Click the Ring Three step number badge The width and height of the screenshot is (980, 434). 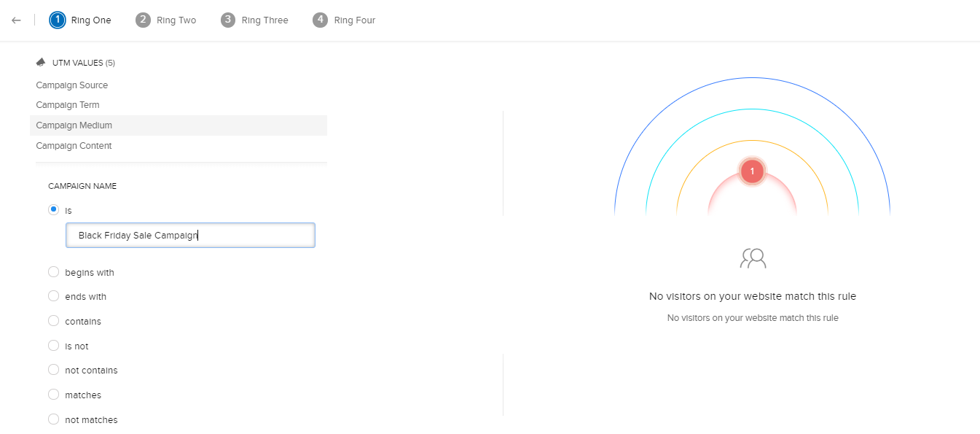click(x=228, y=20)
